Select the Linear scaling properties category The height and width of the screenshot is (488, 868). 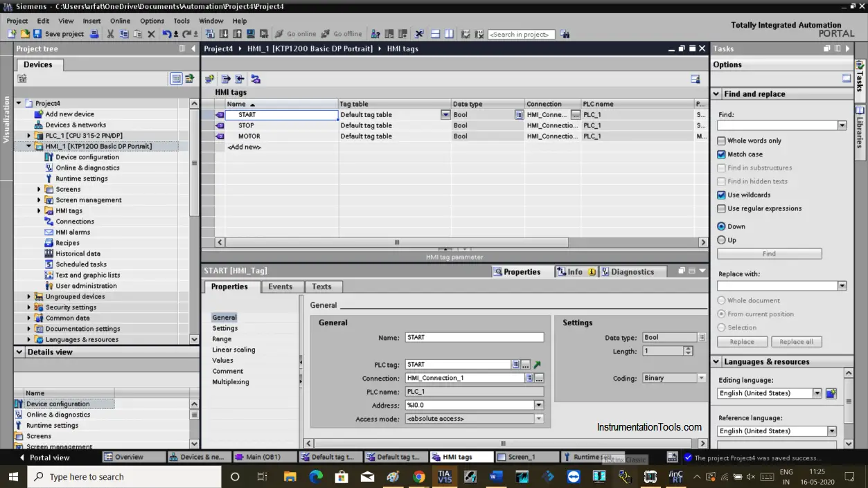pyautogui.click(x=233, y=350)
